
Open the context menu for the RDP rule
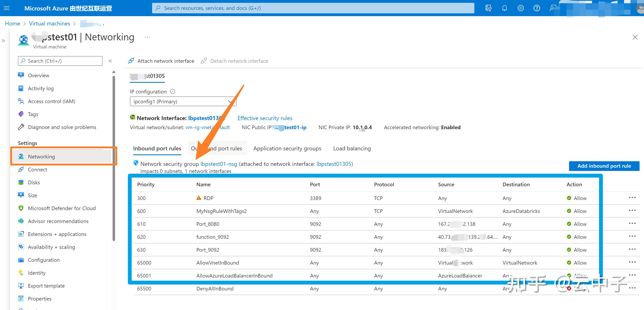click(633, 198)
